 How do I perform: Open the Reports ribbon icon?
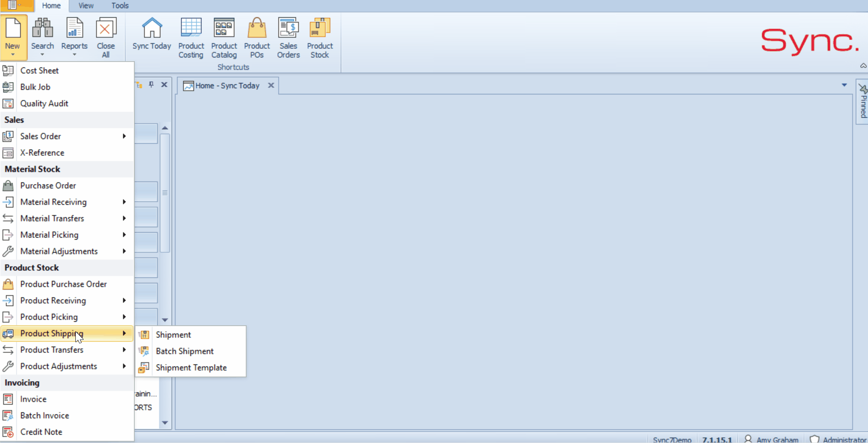(x=74, y=28)
